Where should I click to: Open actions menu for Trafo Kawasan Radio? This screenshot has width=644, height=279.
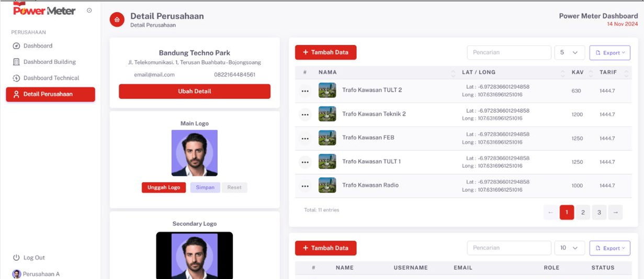click(x=305, y=186)
